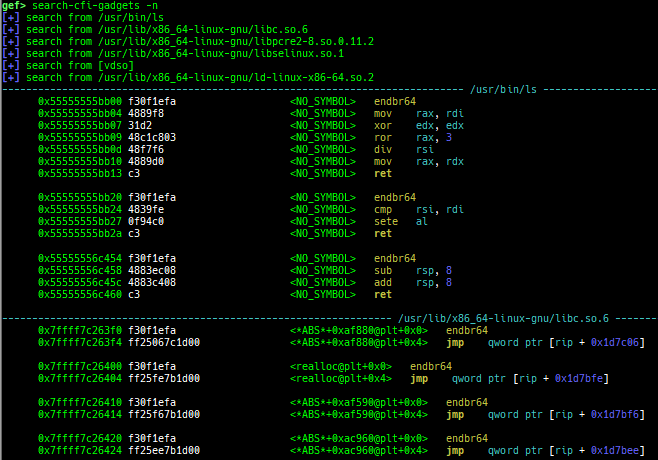Screen dimensions: 658x460
Task: Click address 0x55555555bb00
Action: [80, 102]
